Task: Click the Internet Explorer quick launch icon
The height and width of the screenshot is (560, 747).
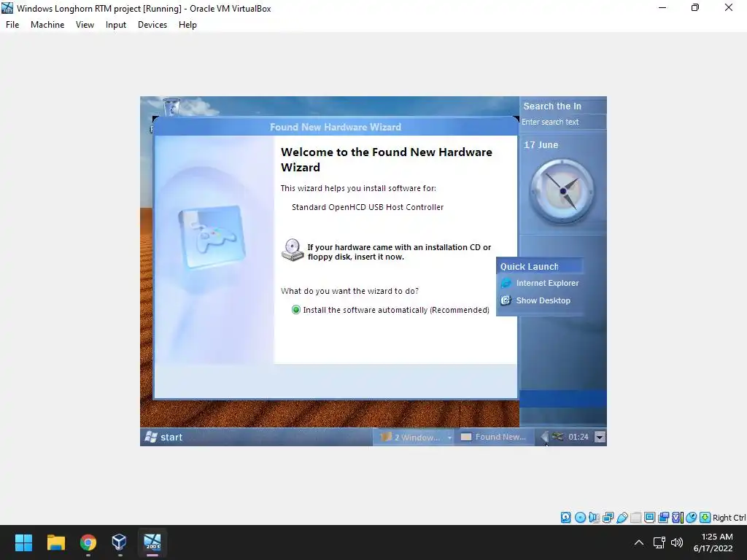Action: tap(506, 284)
